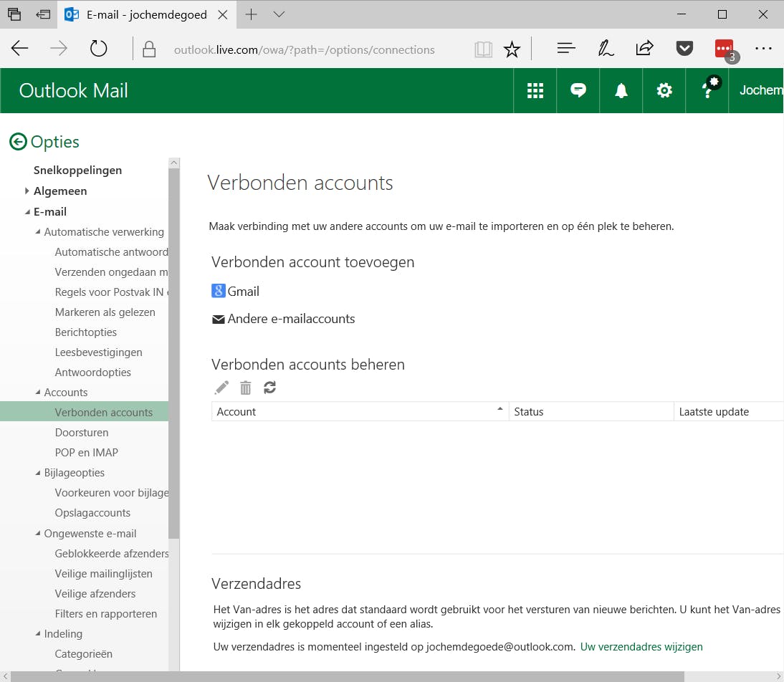This screenshot has width=784, height=682.
Task: Open Automatische antwoorden settings
Action: (111, 252)
